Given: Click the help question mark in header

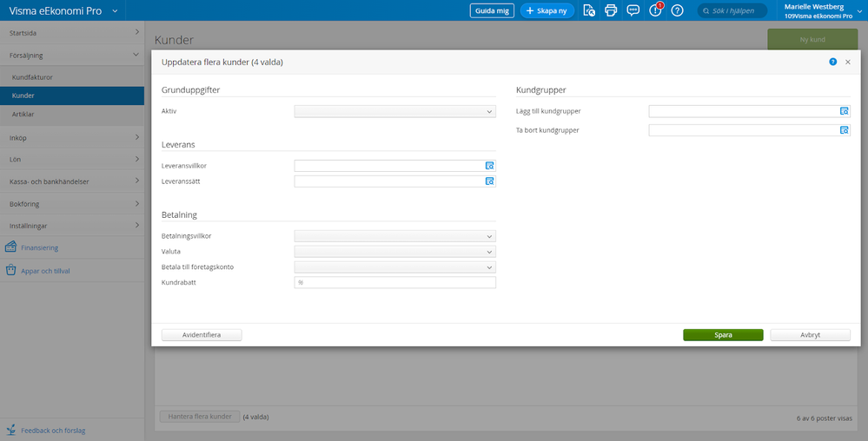Looking at the screenshot, I should pyautogui.click(x=678, y=10).
